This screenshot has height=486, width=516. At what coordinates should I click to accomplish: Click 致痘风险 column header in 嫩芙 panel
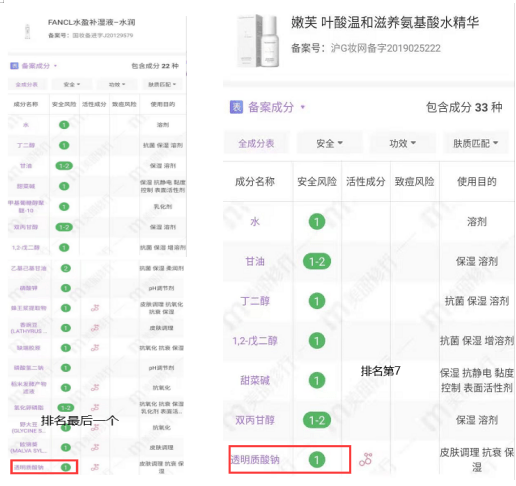pyautogui.click(x=414, y=181)
